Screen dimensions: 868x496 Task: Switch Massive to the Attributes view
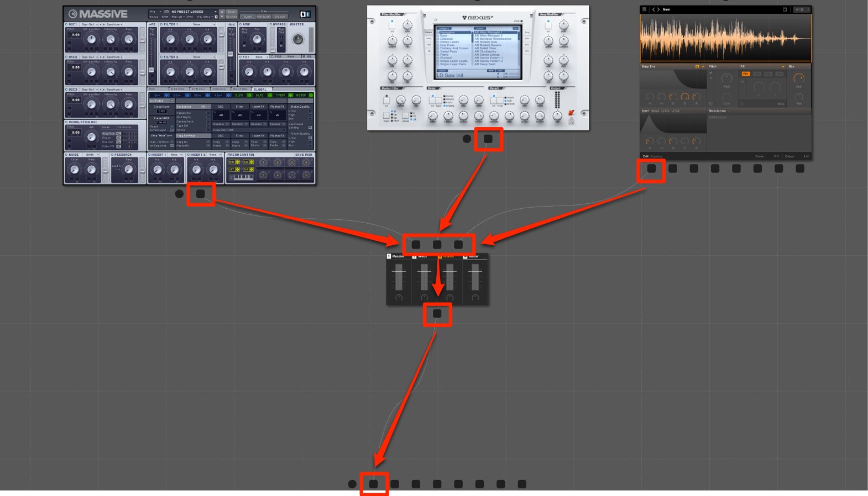[264, 17]
